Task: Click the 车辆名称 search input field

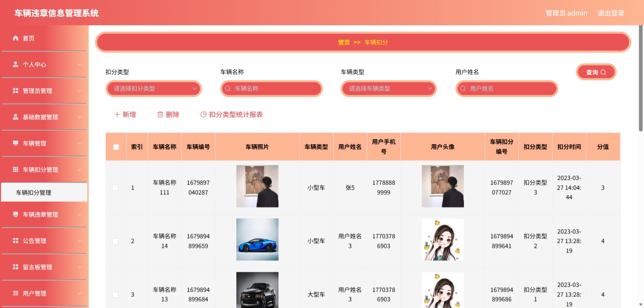Action: click(271, 88)
